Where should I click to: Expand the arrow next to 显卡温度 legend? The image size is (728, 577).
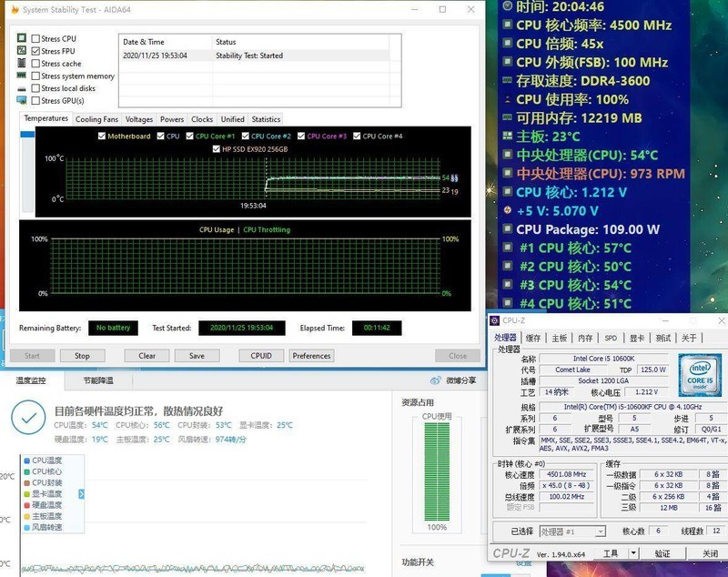tap(82, 494)
